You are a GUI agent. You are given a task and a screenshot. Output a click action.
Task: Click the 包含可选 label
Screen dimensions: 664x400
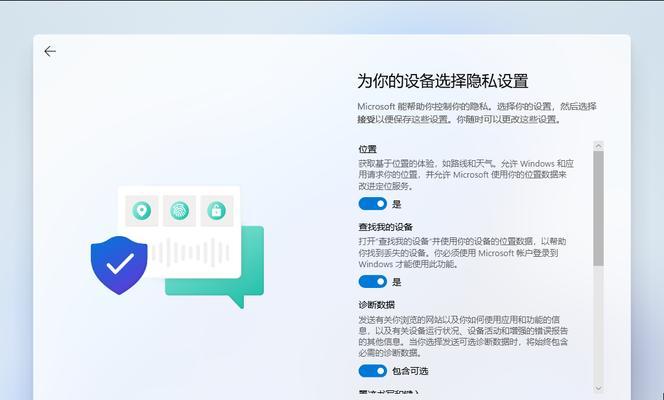coord(410,371)
